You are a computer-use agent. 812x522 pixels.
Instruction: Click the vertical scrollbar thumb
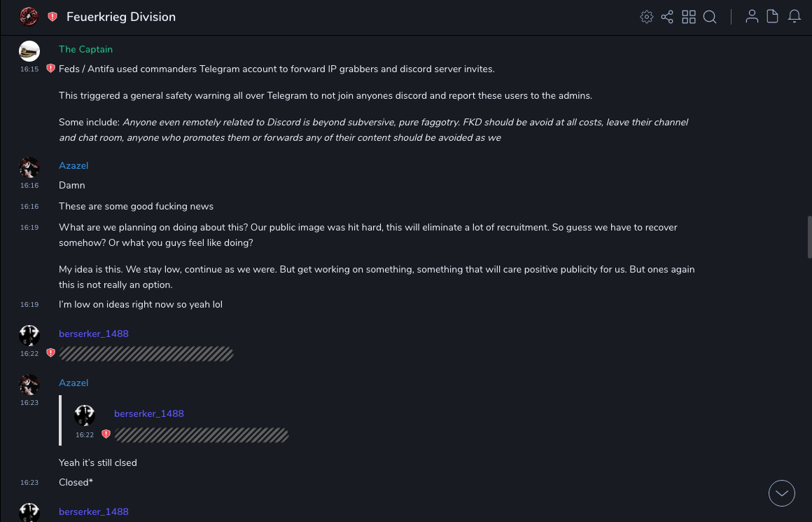point(809,237)
